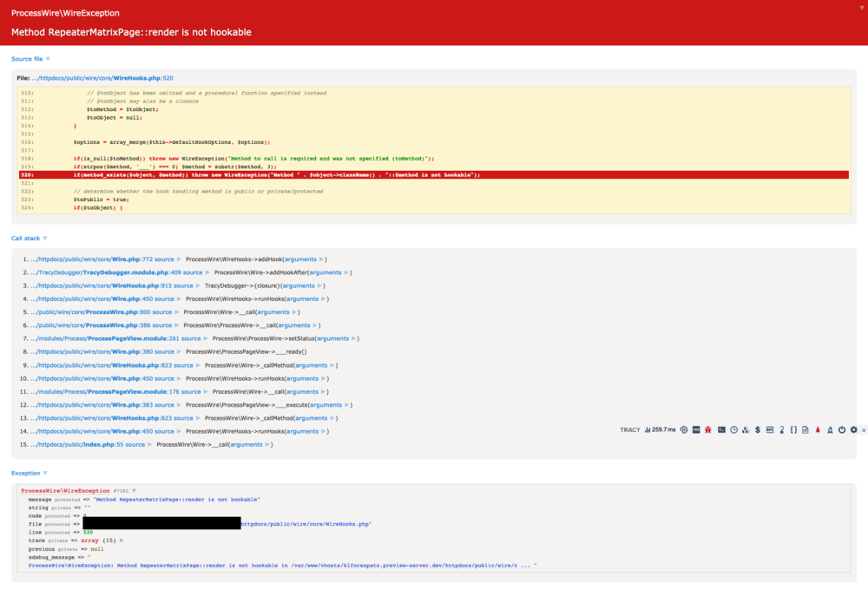This screenshot has width=868, height=589.
Task: Open the ProcessWire info panel in Tracy bar
Action: point(684,429)
